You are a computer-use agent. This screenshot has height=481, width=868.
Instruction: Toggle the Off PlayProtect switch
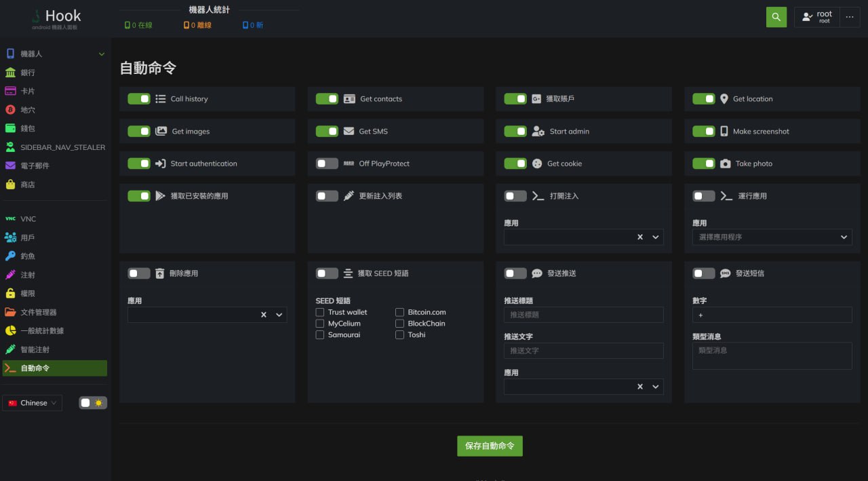click(x=327, y=163)
